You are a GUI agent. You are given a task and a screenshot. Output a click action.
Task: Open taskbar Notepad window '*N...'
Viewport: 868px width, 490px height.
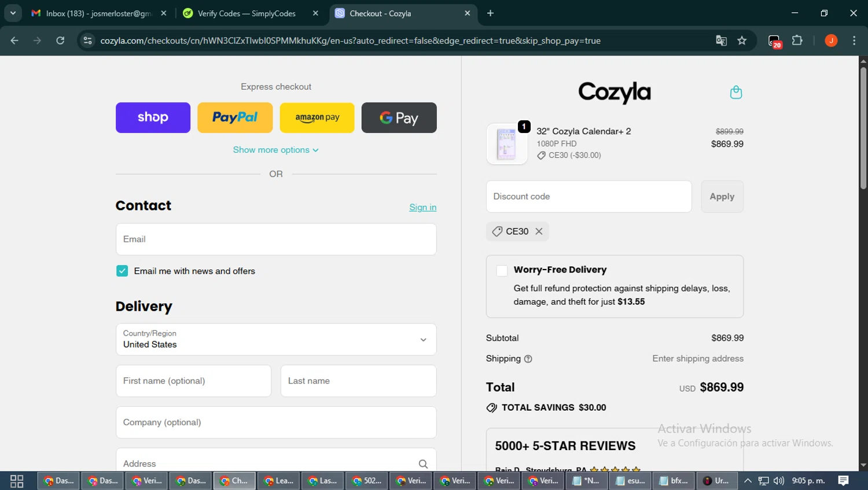586,481
